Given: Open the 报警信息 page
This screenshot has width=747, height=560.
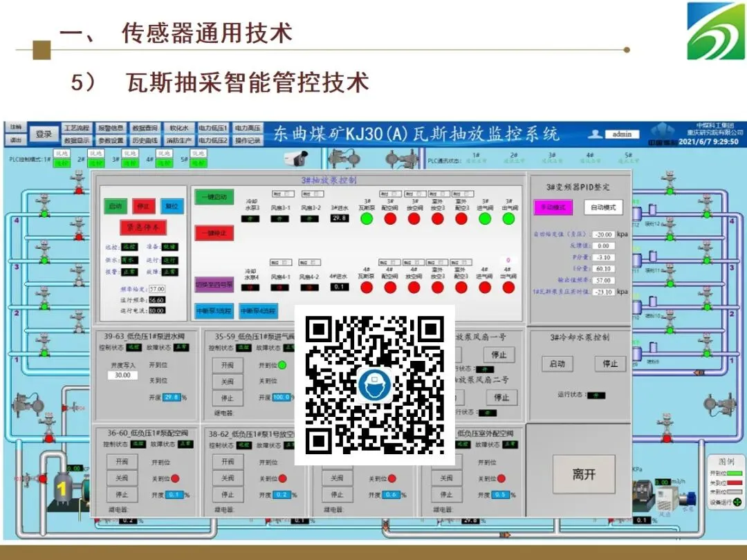Looking at the screenshot, I should (x=111, y=128).
